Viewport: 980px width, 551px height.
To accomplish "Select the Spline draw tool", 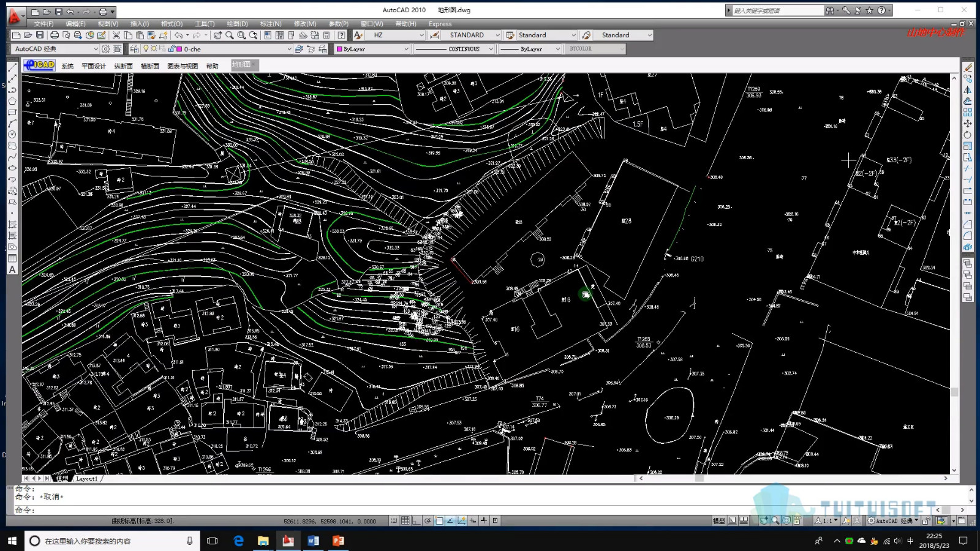I will [12, 157].
